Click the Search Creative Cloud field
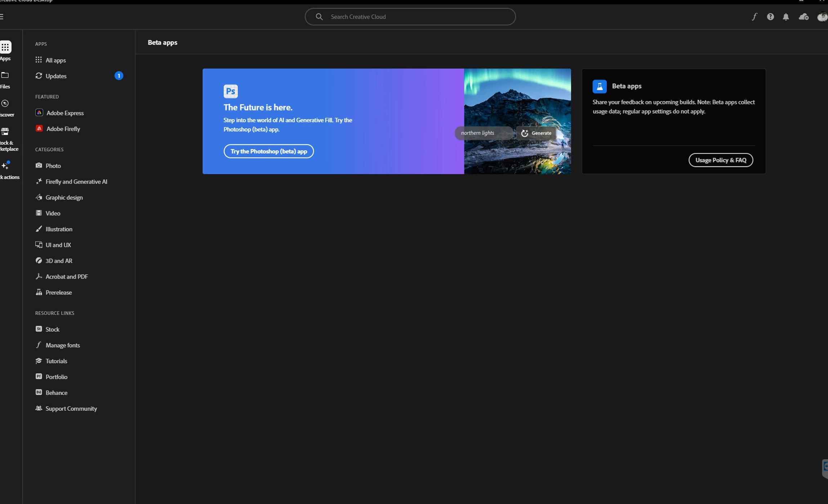 [x=410, y=17]
